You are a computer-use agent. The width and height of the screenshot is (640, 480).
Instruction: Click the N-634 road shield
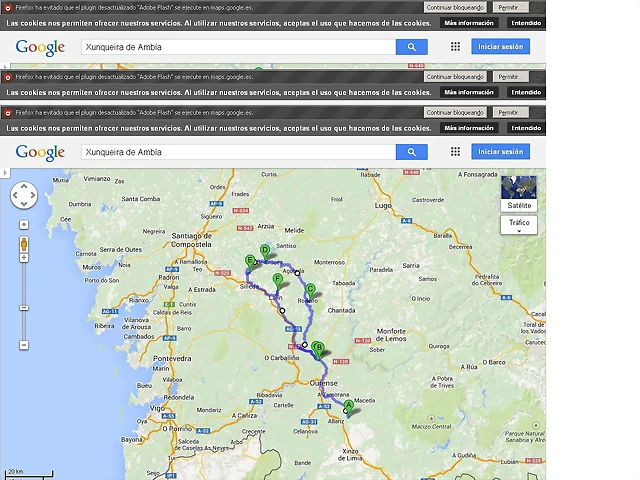(x=240, y=211)
